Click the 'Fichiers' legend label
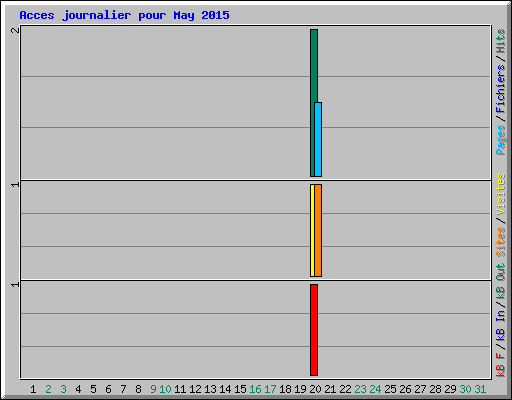Screen dimensions: 512x400 (501, 89)
